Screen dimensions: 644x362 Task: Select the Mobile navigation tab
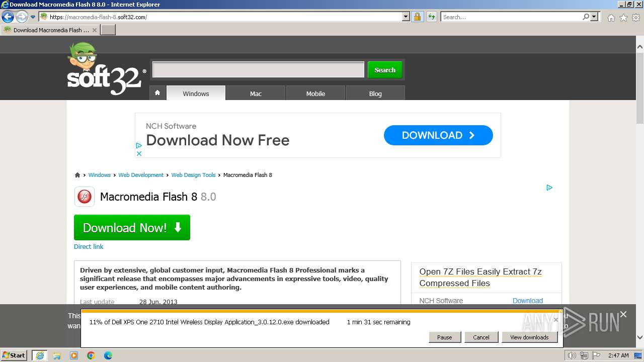click(x=315, y=93)
